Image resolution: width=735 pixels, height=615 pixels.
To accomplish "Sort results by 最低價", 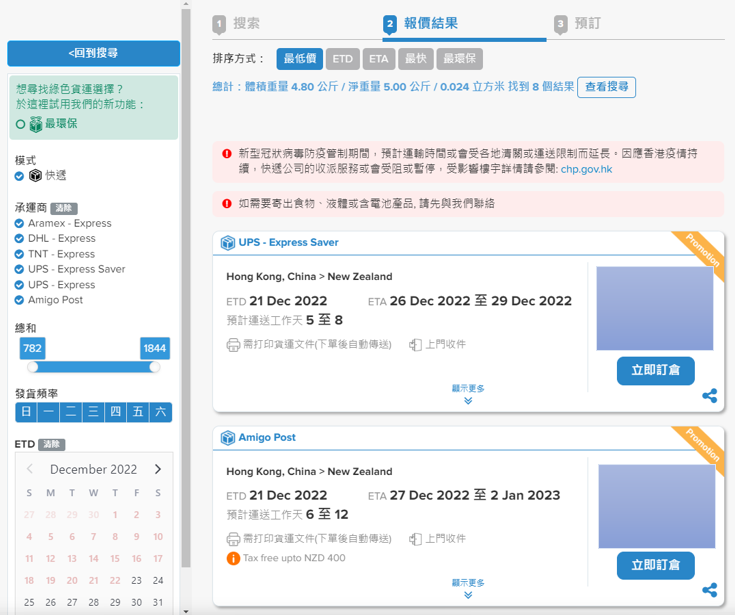I will pos(300,59).
